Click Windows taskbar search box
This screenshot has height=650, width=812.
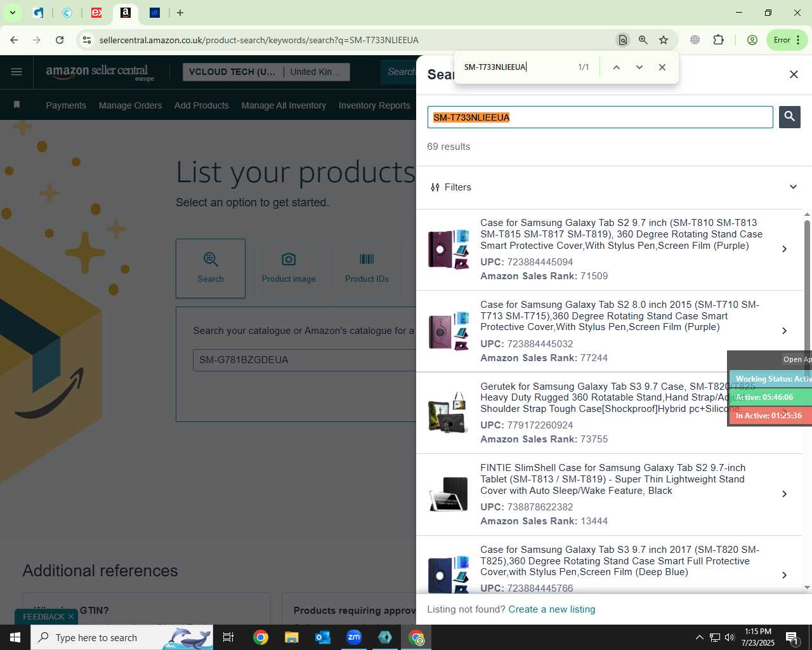[122, 637]
